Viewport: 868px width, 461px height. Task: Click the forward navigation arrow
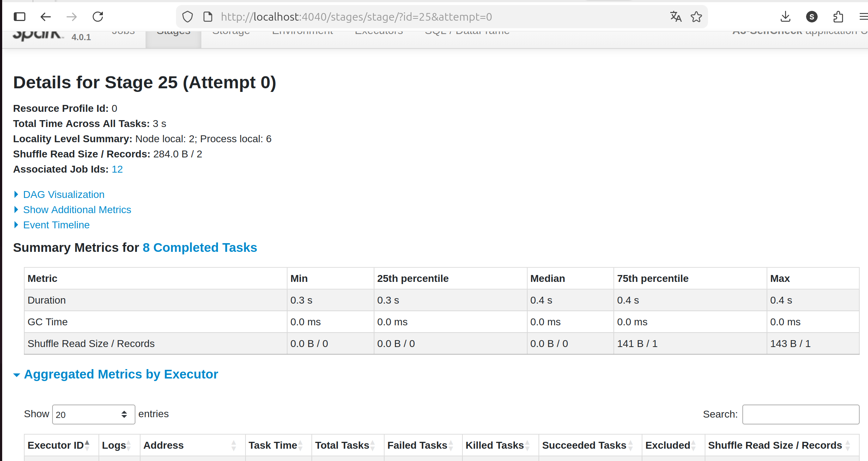pos(71,17)
